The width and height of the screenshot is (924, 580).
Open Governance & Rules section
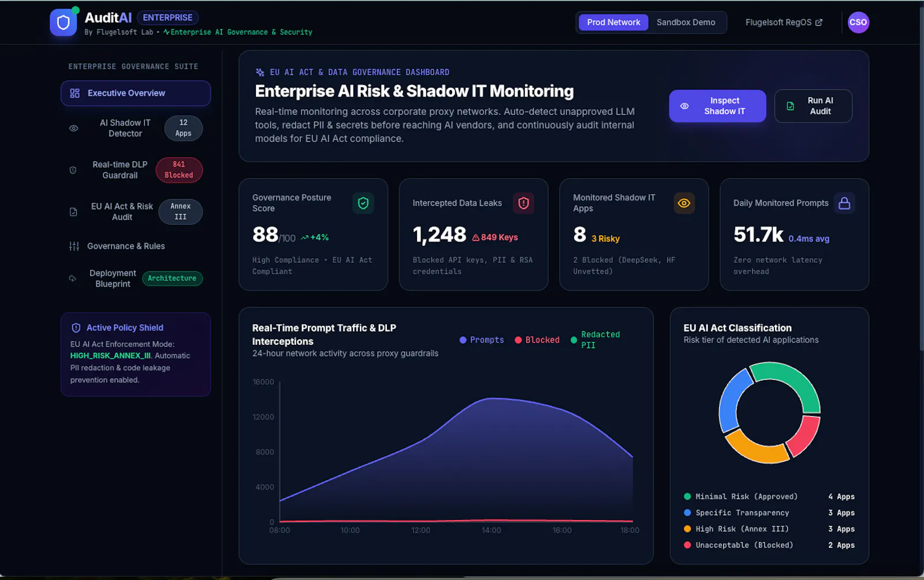tap(136, 246)
